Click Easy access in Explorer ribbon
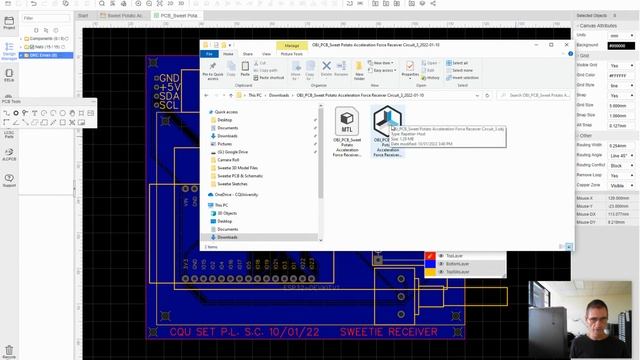The height and width of the screenshot is (360, 640). click(382, 70)
